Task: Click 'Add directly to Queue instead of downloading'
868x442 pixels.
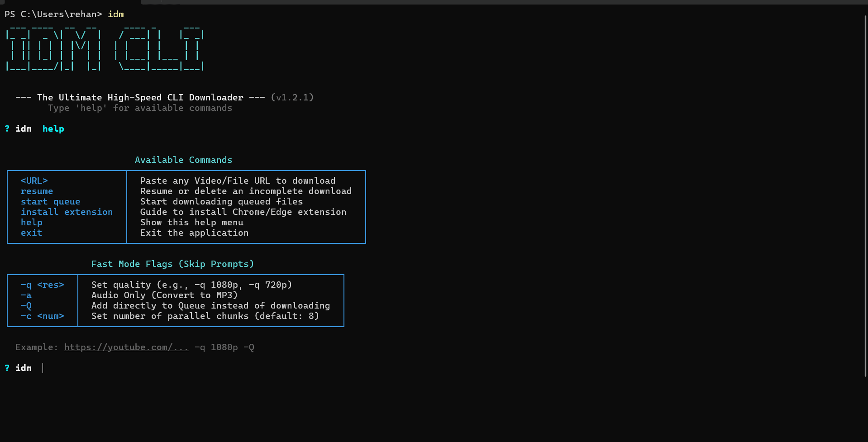Action: point(210,305)
